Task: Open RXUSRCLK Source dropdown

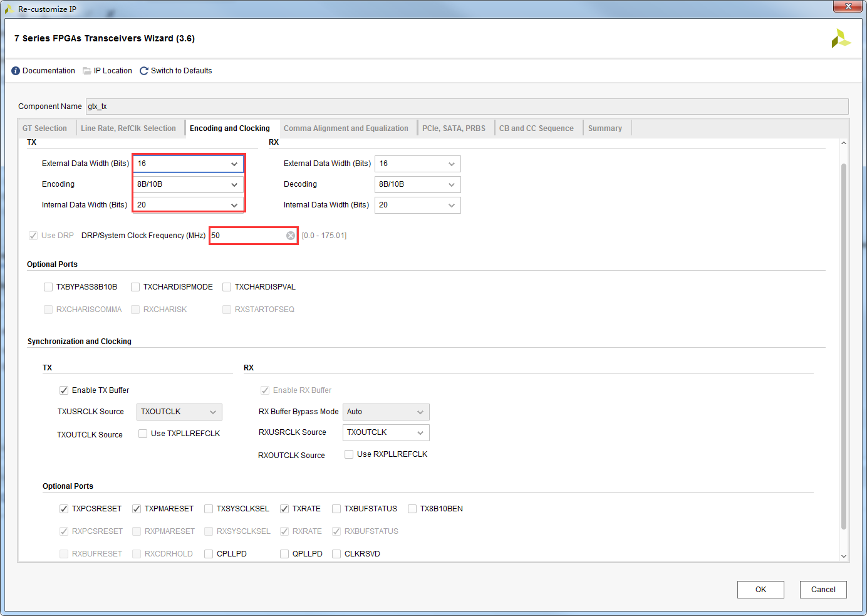Action: (386, 432)
